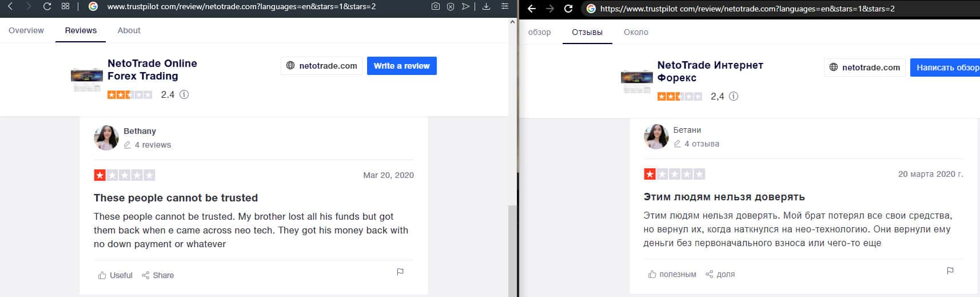This screenshot has height=297, width=980.
Task: Click info icon next to 2,4 rating
Action: coord(734,96)
